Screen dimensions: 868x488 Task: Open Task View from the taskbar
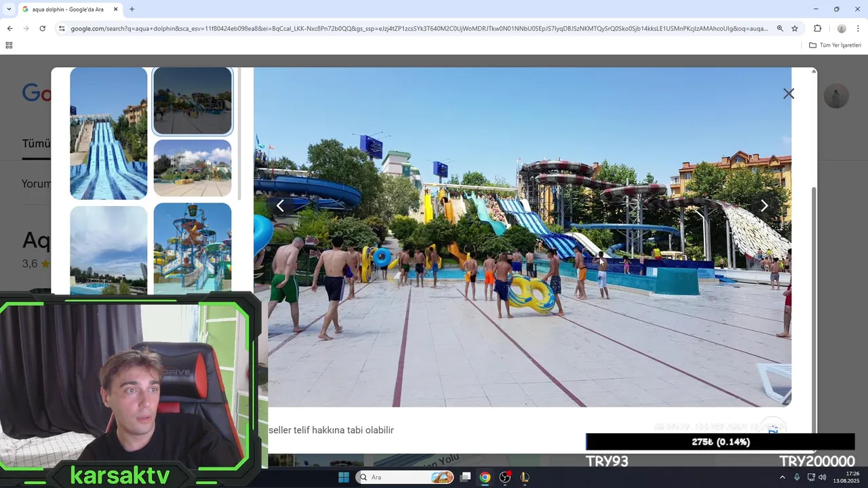[x=465, y=477]
